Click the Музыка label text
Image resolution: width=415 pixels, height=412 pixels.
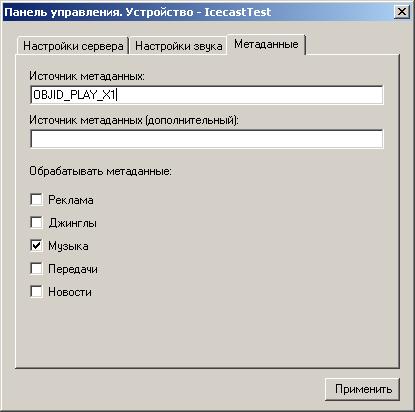(68, 246)
